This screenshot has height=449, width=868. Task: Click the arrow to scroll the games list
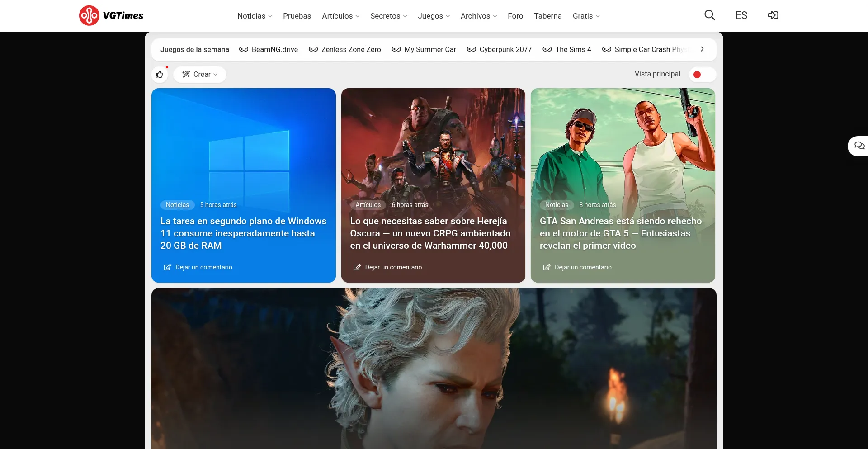click(x=702, y=49)
